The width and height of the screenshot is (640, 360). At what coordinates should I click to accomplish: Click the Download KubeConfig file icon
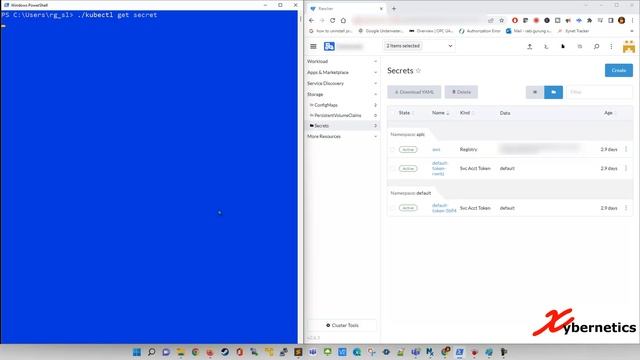(563, 47)
